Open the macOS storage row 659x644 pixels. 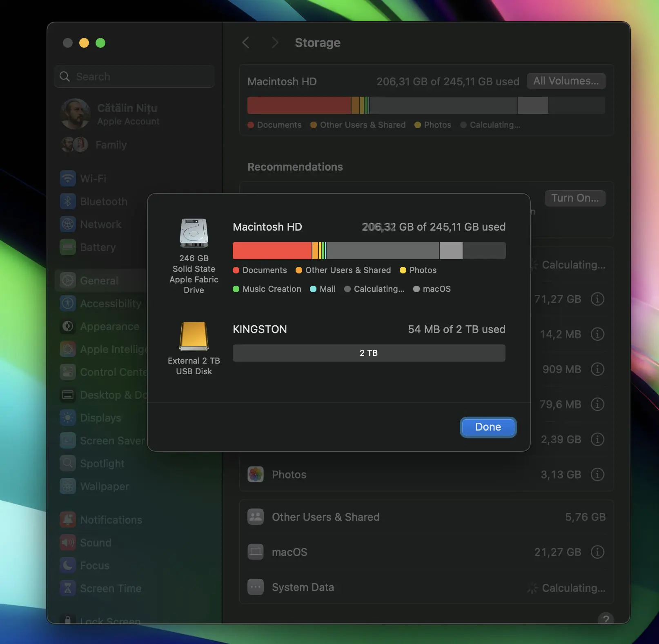[426, 552]
